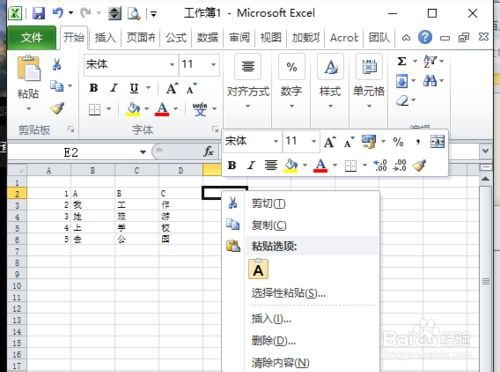This screenshot has width=500, height=372.
Task: Open the ribbon font size dropdown 11
Action: 213,64
